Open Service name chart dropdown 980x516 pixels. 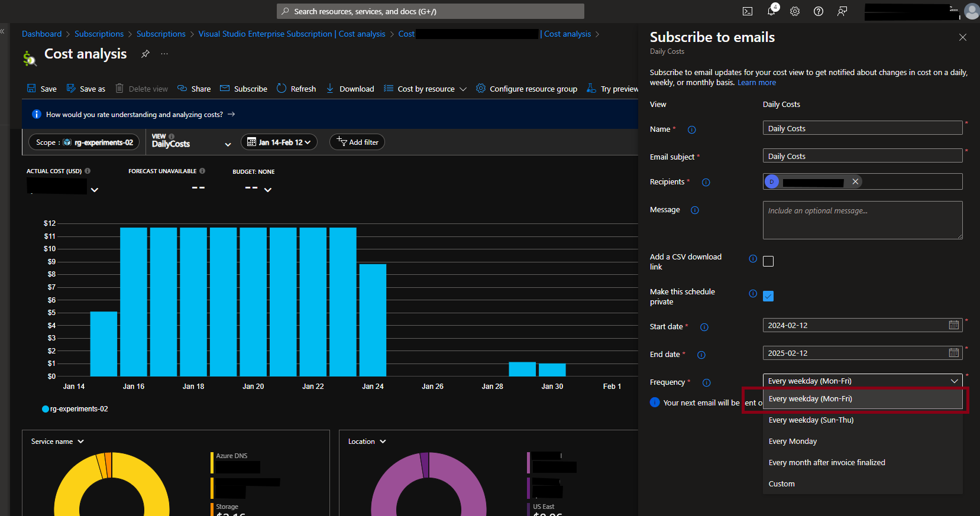57,442
